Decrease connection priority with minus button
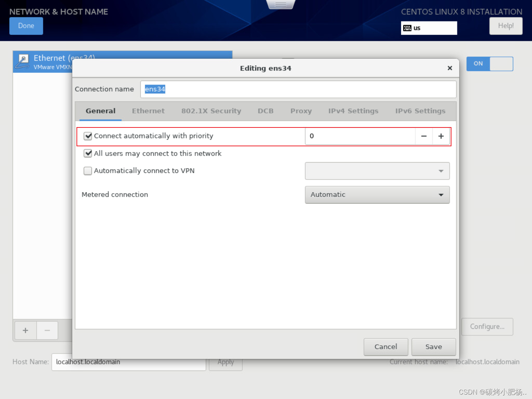The image size is (532, 399). pos(424,136)
